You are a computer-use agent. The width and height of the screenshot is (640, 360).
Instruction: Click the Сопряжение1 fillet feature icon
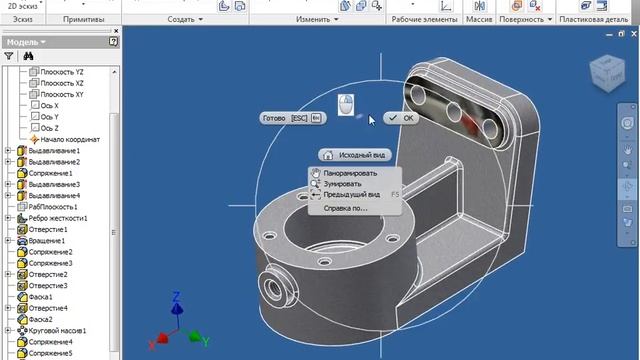tap(22, 173)
